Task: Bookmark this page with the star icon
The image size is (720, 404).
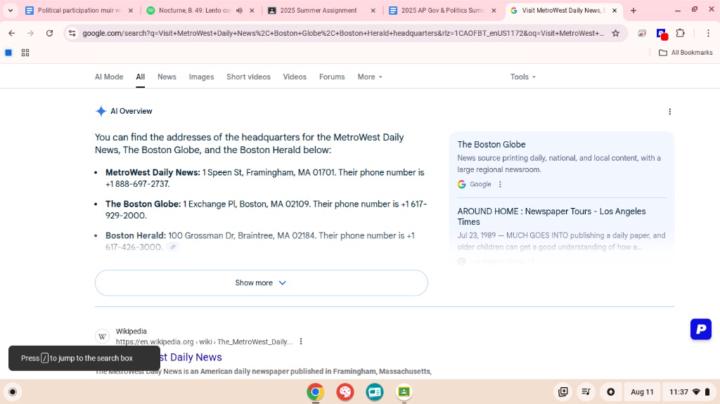Action: 615,33
